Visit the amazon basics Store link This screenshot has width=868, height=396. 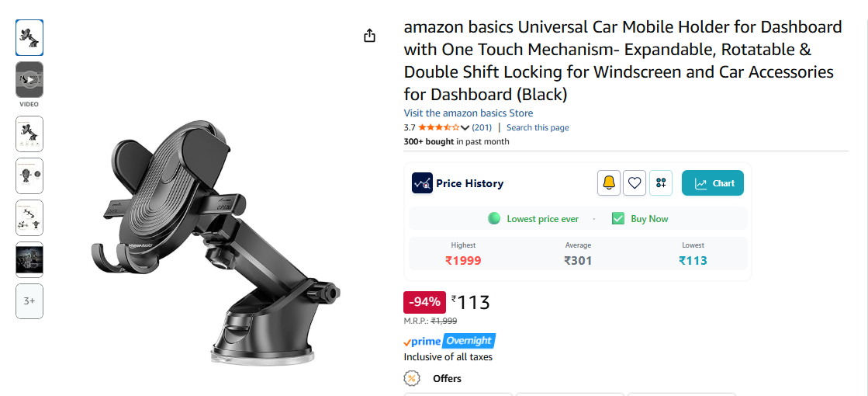click(x=468, y=113)
